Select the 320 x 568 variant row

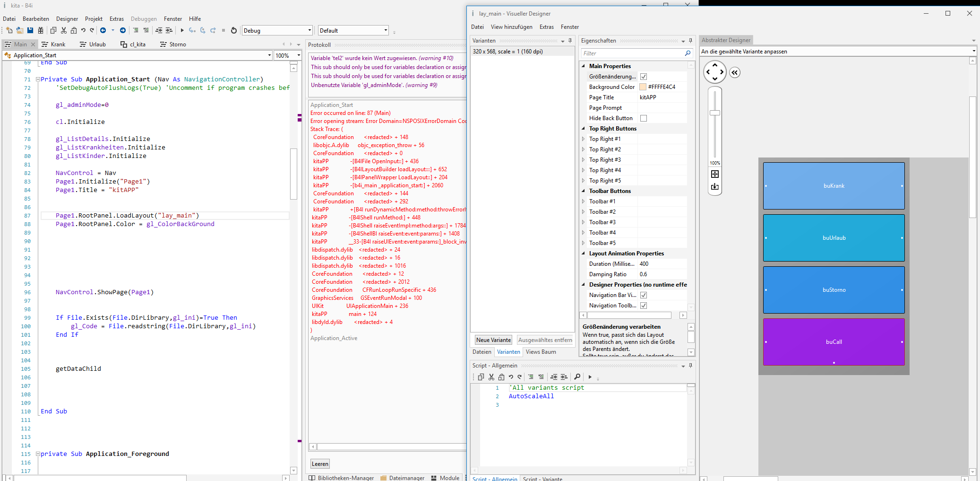click(x=522, y=52)
